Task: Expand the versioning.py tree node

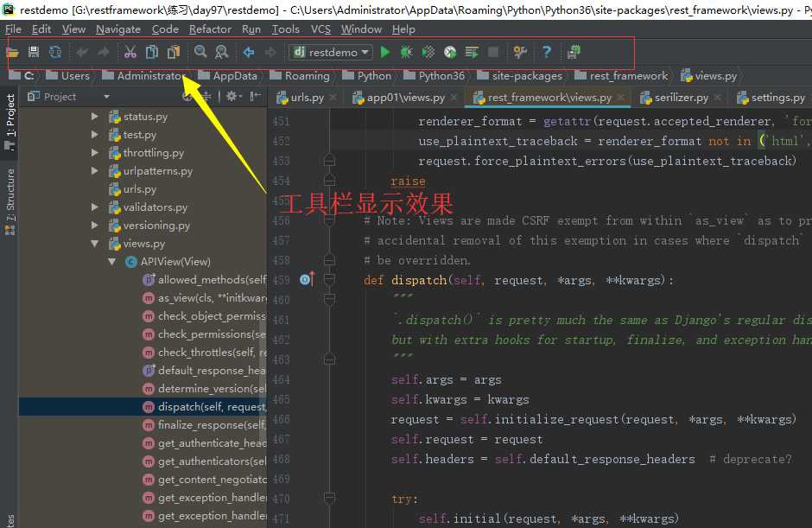Action: [95, 226]
